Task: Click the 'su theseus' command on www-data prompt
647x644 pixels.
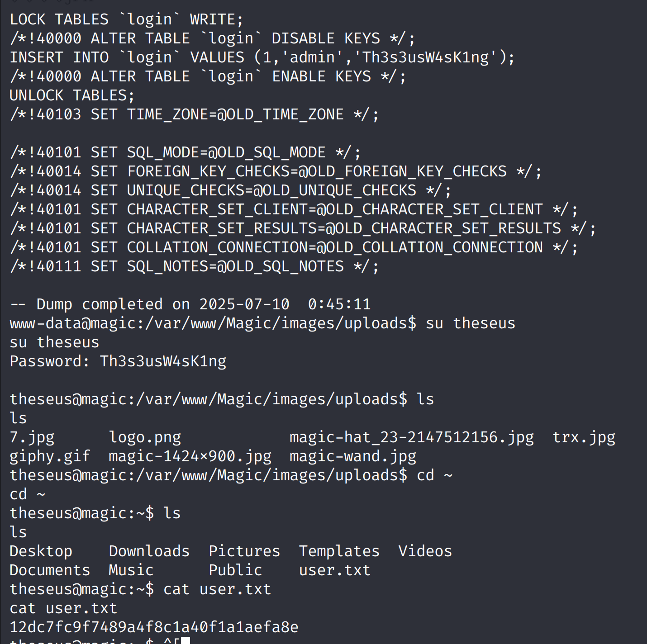Action: [471, 323]
